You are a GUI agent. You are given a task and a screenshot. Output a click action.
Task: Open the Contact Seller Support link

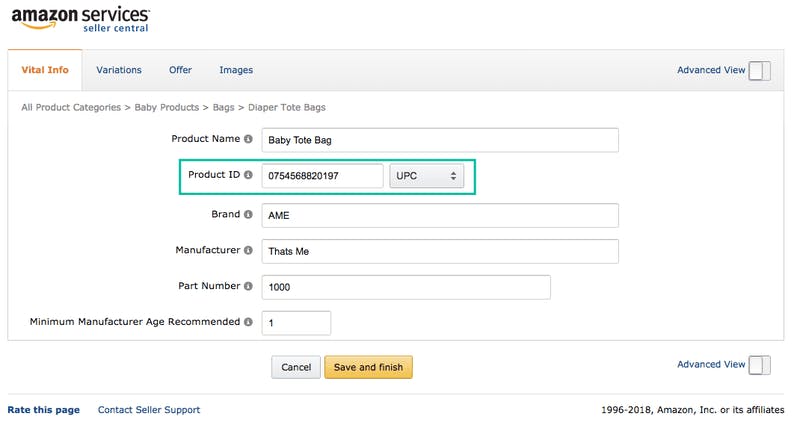point(149,410)
